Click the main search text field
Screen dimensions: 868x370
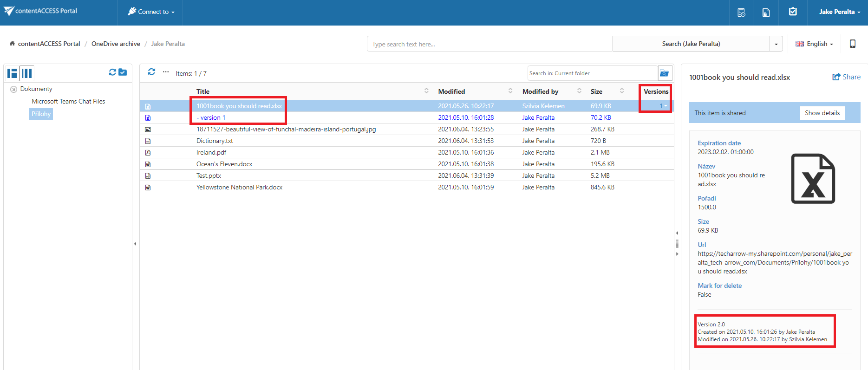pyautogui.click(x=489, y=44)
